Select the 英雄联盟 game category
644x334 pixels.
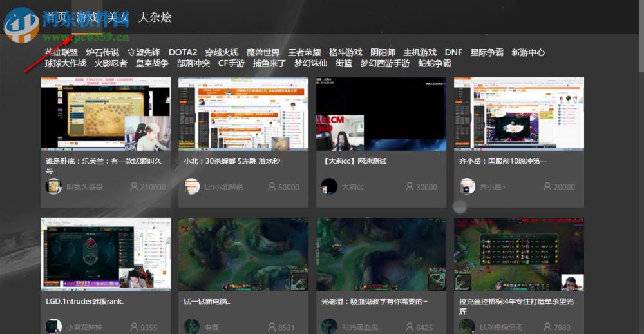pyautogui.click(x=61, y=53)
